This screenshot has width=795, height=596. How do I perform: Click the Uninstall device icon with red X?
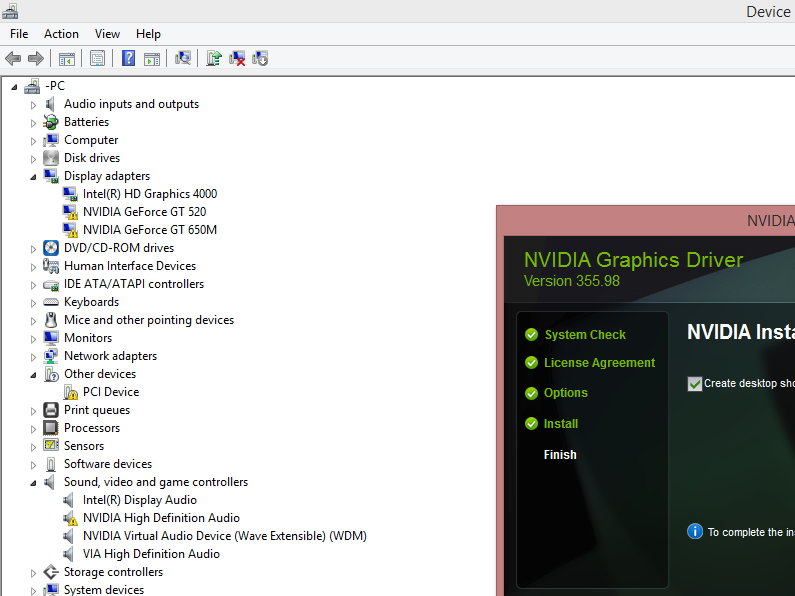coord(237,59)
